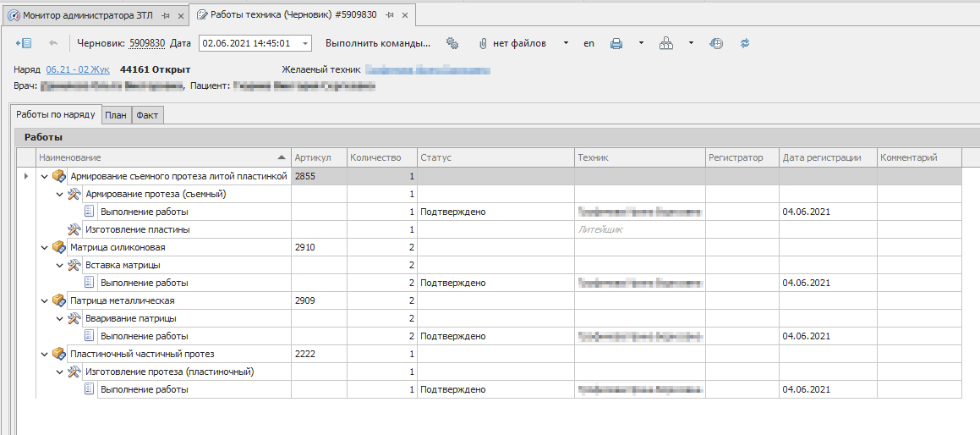Collapse the Матрица силиконовая tree row

tap(44, 248)
